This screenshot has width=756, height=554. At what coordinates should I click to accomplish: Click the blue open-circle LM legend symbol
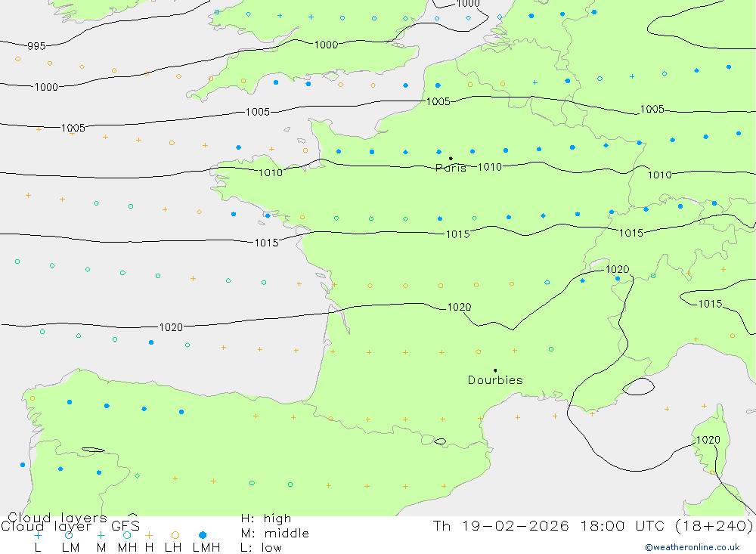pyautogui.click(x=69, y=535)
